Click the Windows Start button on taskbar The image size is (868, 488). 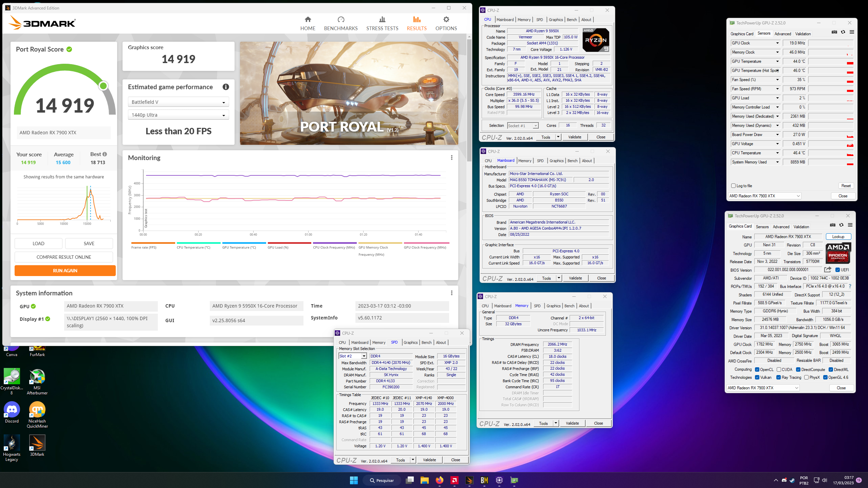coord(354,480)
